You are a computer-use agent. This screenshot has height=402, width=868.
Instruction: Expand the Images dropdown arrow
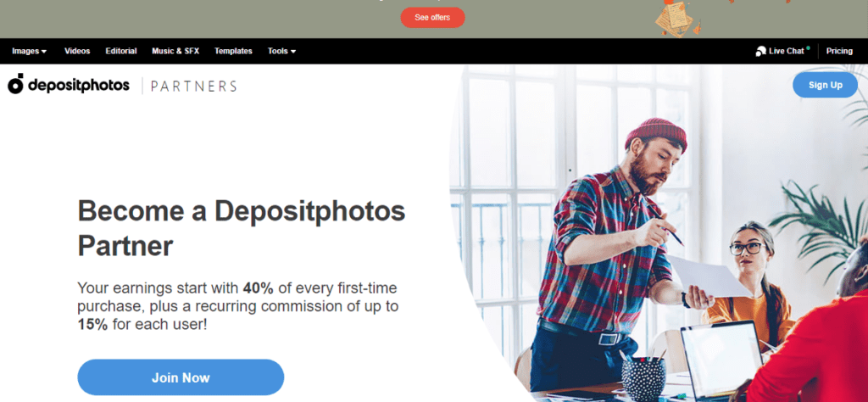point(44,52)
